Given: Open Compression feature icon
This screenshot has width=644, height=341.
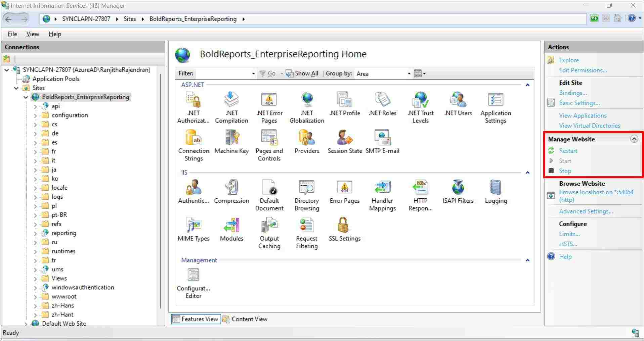Looking at the screenshot, I should click(x=231, y=192).
